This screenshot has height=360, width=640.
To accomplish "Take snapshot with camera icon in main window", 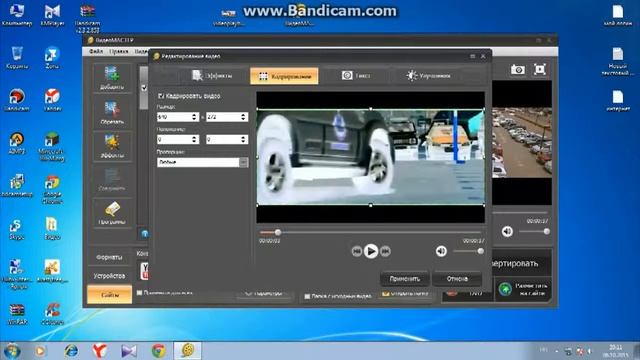I will coord(518,69).
